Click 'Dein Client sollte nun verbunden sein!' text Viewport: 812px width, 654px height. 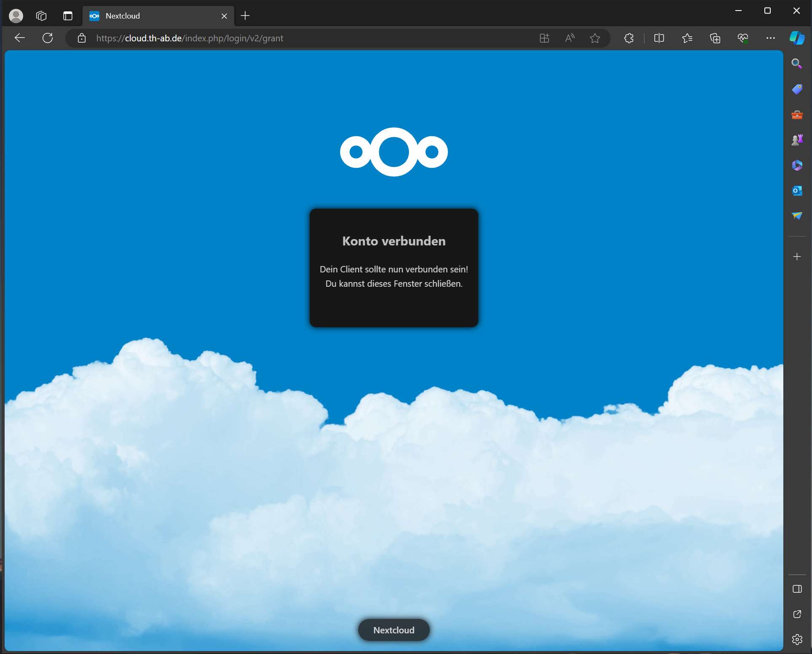pos(394,269)
